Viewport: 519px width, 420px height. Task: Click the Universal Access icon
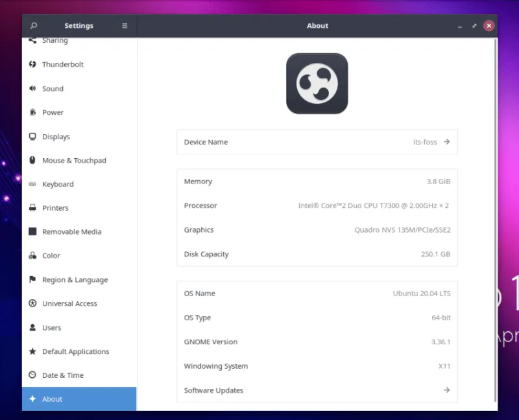click(32, 303)
